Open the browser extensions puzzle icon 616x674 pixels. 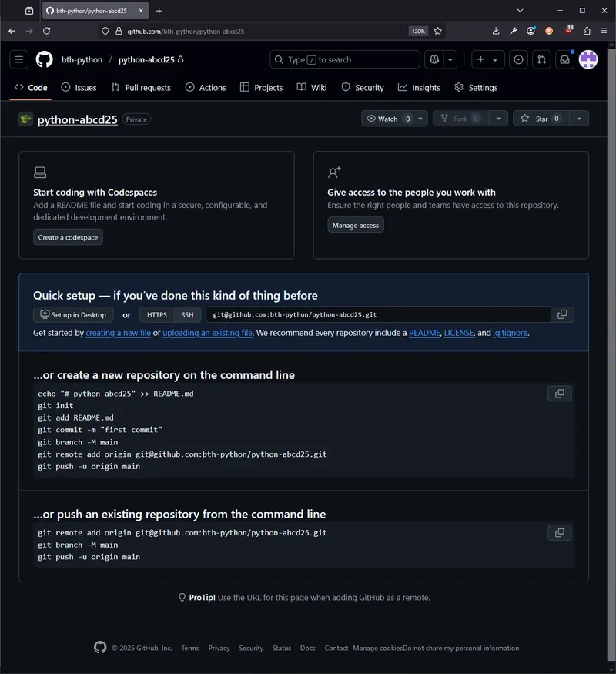coord(587,31)
